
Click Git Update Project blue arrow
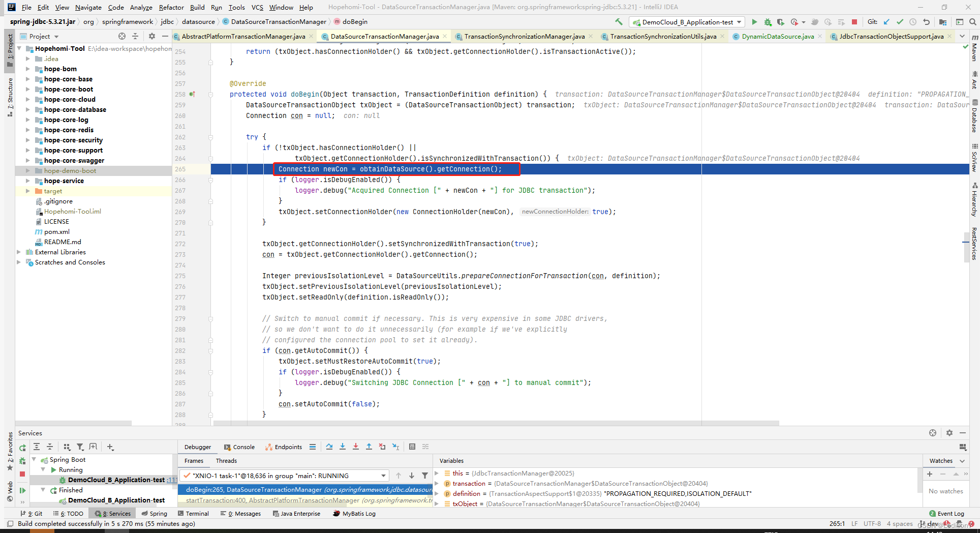886,22
